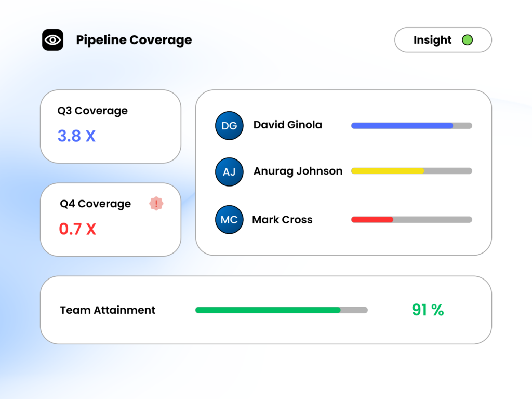Screen dimensions: 532x399
Task: Click David Ginola's blue progress bar
Action: pyautogui.click(x=402, y=125)
